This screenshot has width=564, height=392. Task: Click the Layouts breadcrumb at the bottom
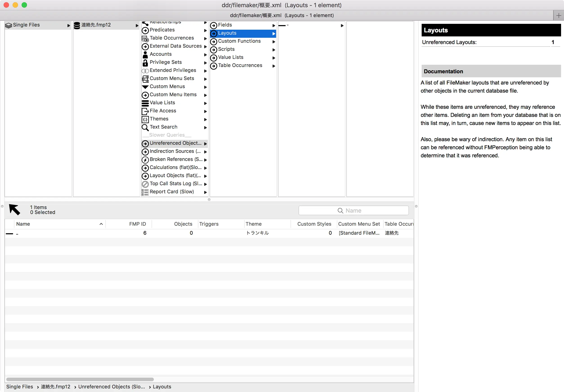click(162, 387)
